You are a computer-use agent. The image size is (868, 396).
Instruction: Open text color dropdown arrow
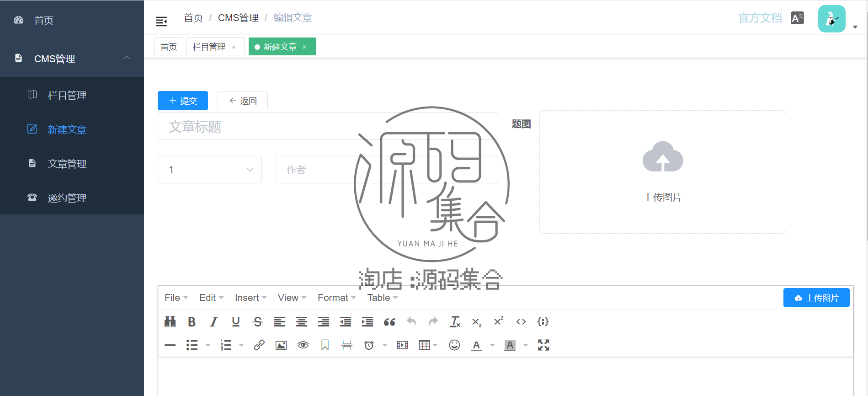[x=492, y=345]
